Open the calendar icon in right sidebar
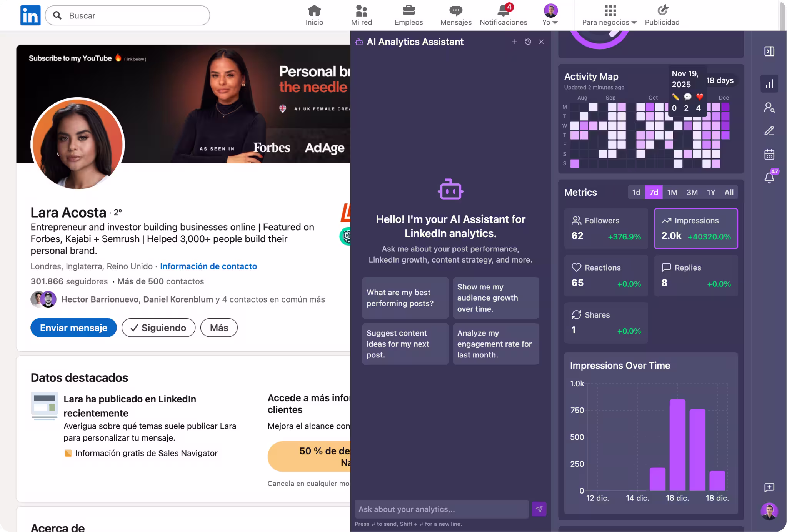 coord(769,154)
